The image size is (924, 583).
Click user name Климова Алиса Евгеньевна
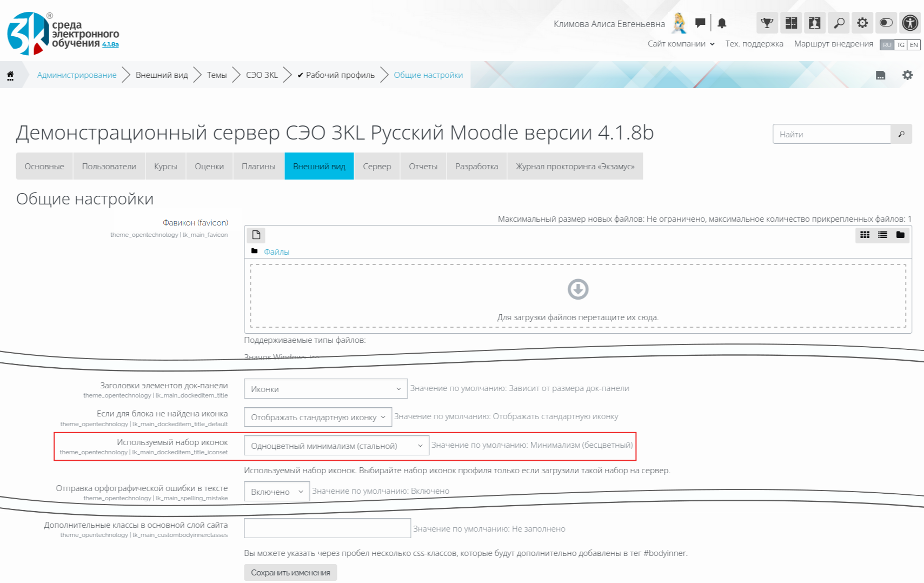609,24
